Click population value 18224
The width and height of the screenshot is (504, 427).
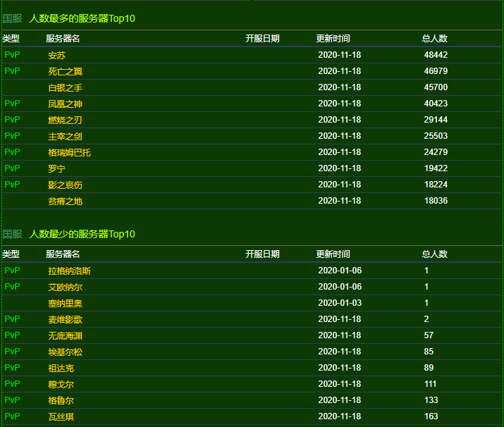[436, 185]
